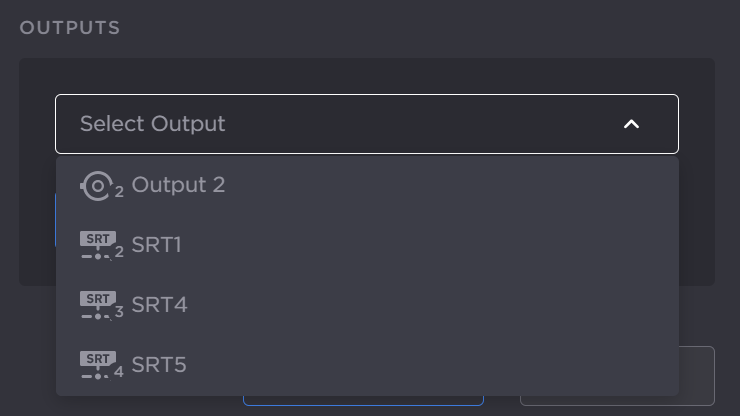Click the Select Output combo box

point(366,124)
